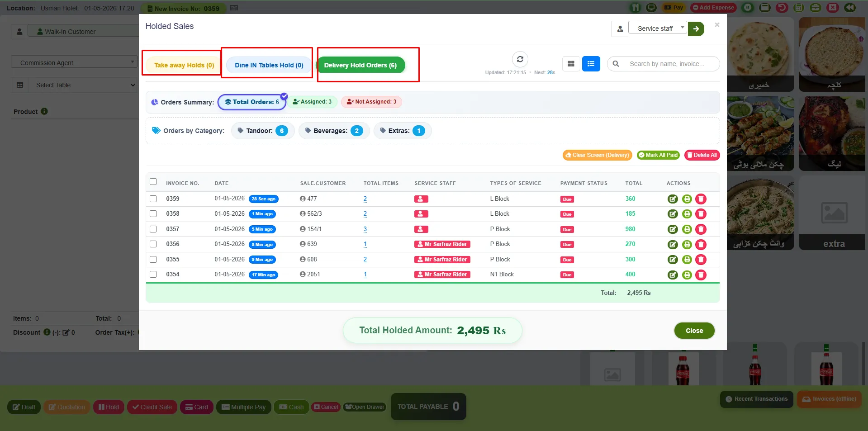This screenshot has width=868, height=431.
Task: Open Walk-In Customer selector in POS background
Action: point(84,32)
